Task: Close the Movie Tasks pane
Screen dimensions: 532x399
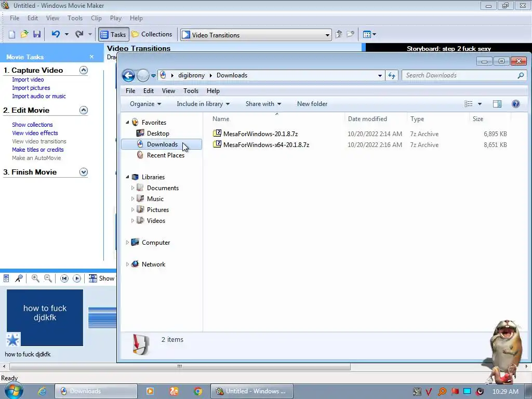Action: pos(91,57)
